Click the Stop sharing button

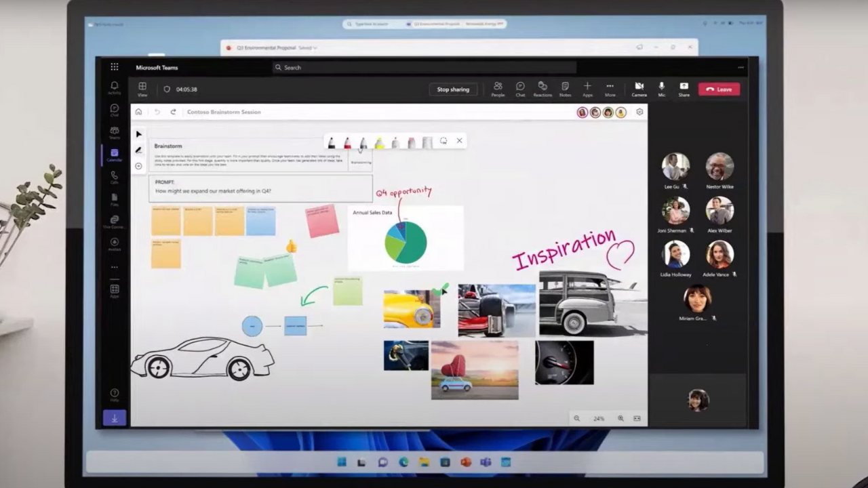(453, 89)
